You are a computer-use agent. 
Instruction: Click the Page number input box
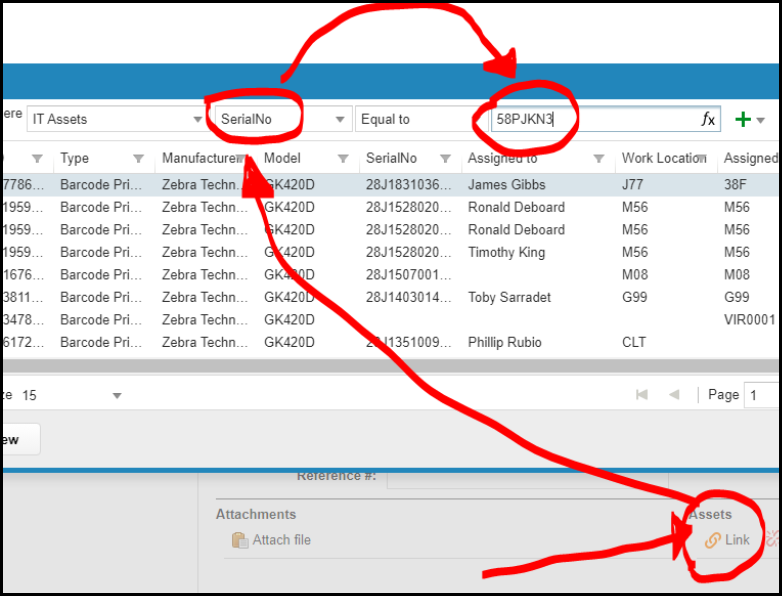(x=763, y=395)
